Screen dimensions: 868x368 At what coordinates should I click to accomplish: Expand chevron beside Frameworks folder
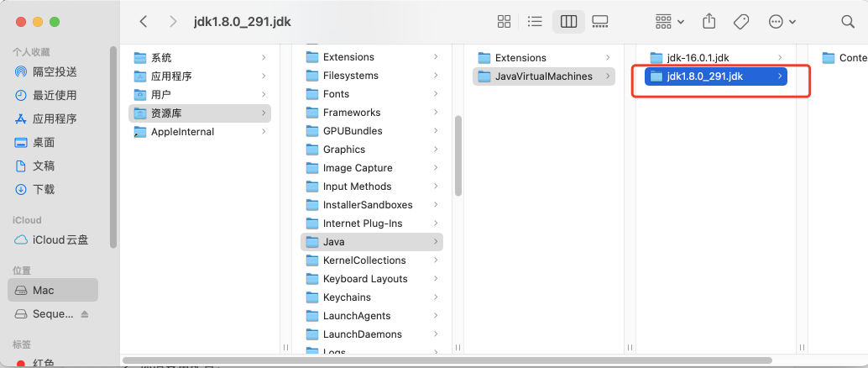coord(437,113)
